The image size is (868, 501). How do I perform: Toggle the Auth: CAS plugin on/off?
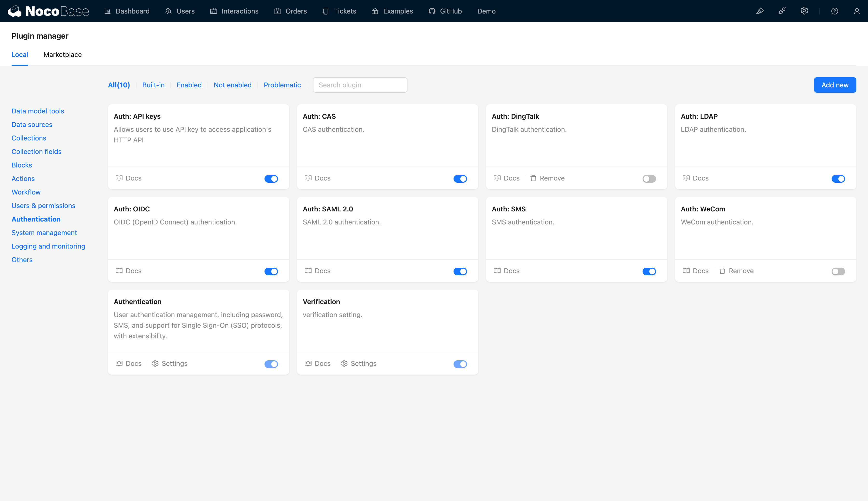(x=460, y=178)
